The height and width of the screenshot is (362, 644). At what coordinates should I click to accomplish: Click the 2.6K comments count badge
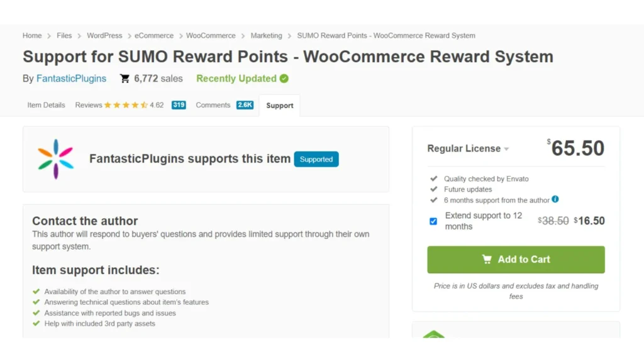click(245, 104)
